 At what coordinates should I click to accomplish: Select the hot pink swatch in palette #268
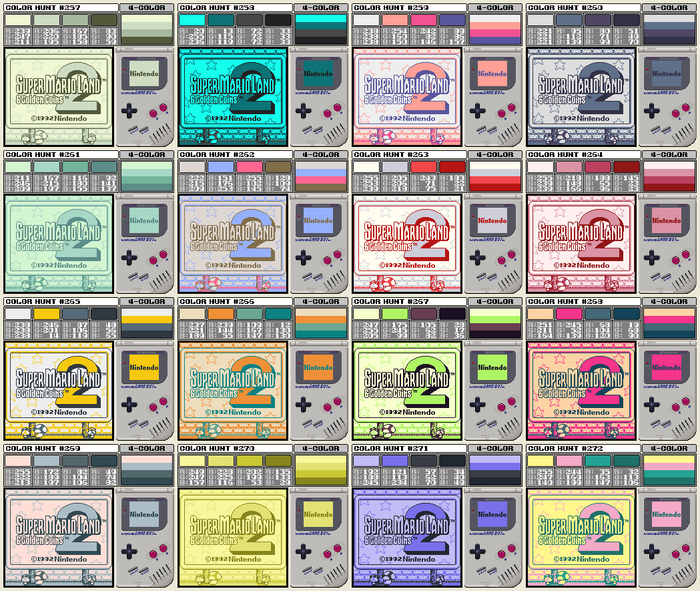(x=569, y=314)
